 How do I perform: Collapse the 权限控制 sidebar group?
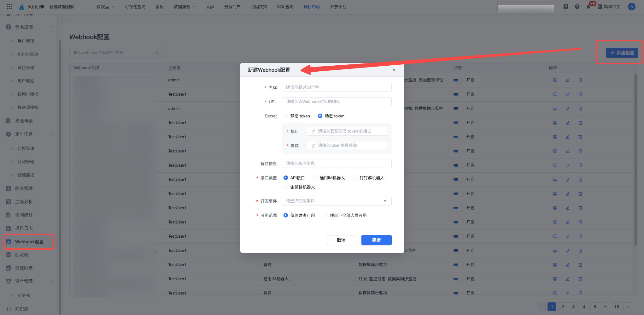click(51, 27)
